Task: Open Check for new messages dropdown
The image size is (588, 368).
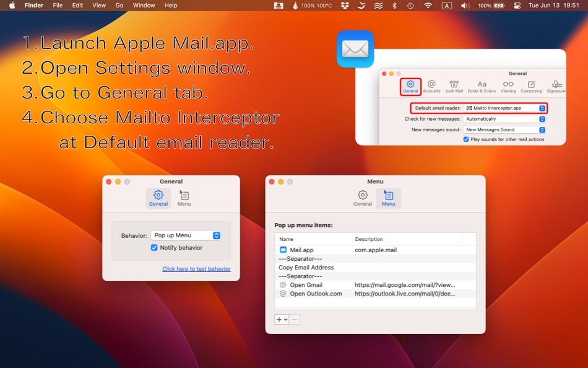Action: pyautogui.click(x=504, y=119)
